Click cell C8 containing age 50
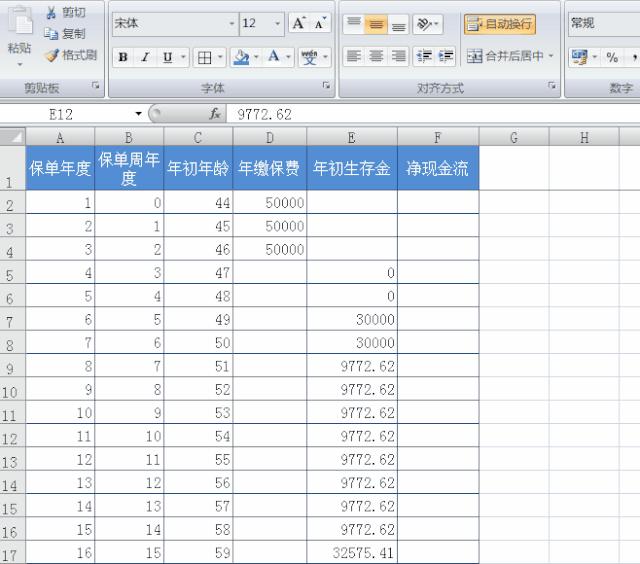 [x=198, y=342]
